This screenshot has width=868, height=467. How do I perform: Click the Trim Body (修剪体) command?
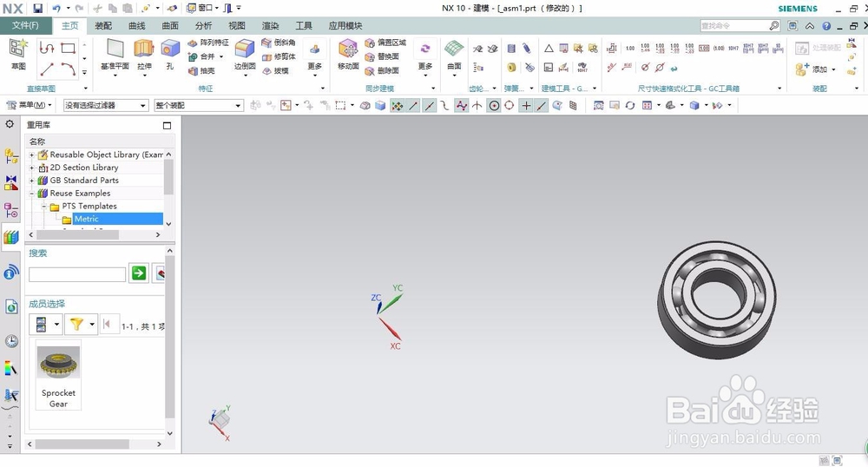[x=279, y=56]
